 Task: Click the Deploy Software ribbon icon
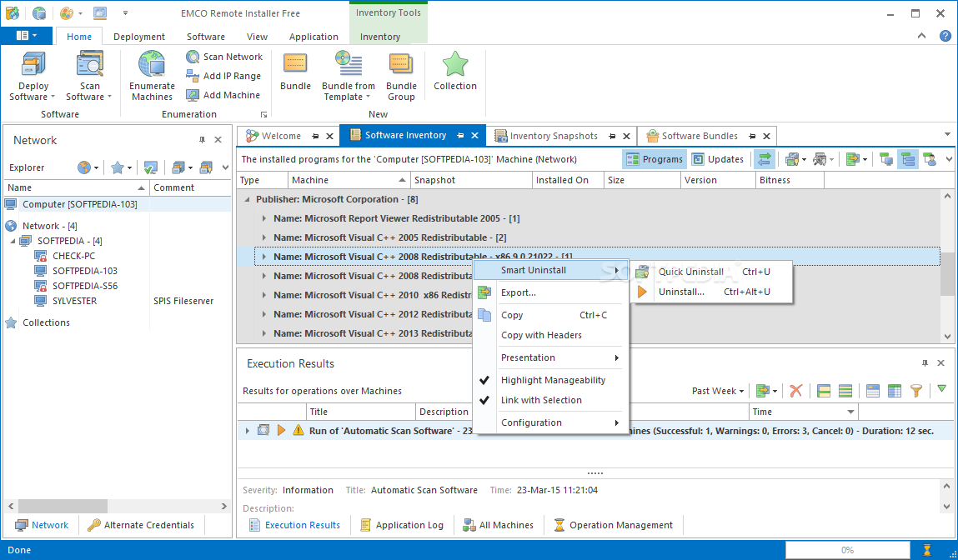click(33, 65)
